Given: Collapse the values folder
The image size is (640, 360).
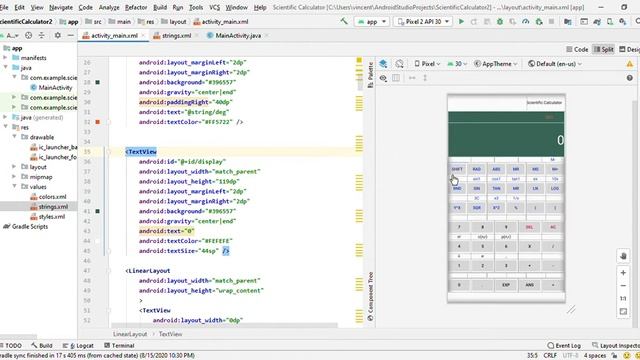Looking at the screenshot, I should (x=14, y=187).
